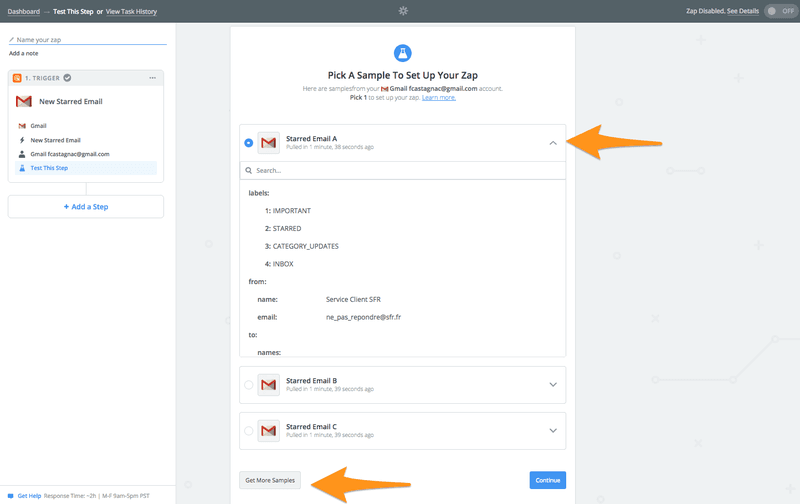Expand the Starred Email C sample
The height and width of the screenshot is (504, 800).
tap(553, 431)
